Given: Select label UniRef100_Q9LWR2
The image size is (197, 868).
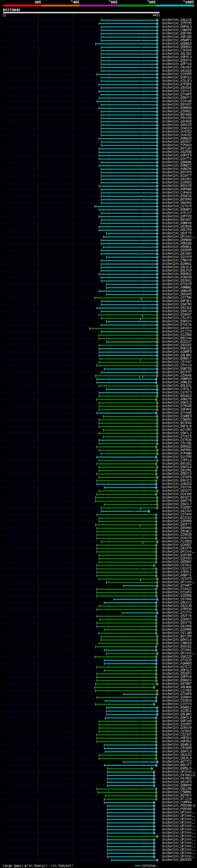Looking at the screenshot, I should coord(177,355).
